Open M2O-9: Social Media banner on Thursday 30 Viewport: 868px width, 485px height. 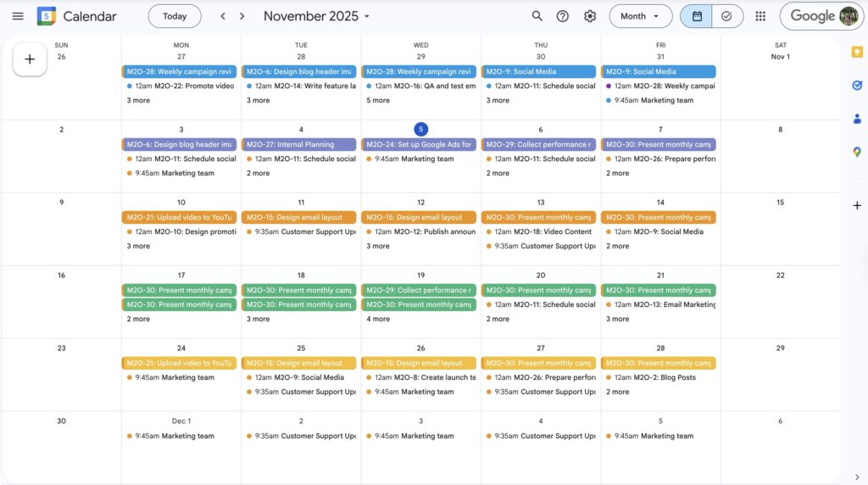(538, 71)
